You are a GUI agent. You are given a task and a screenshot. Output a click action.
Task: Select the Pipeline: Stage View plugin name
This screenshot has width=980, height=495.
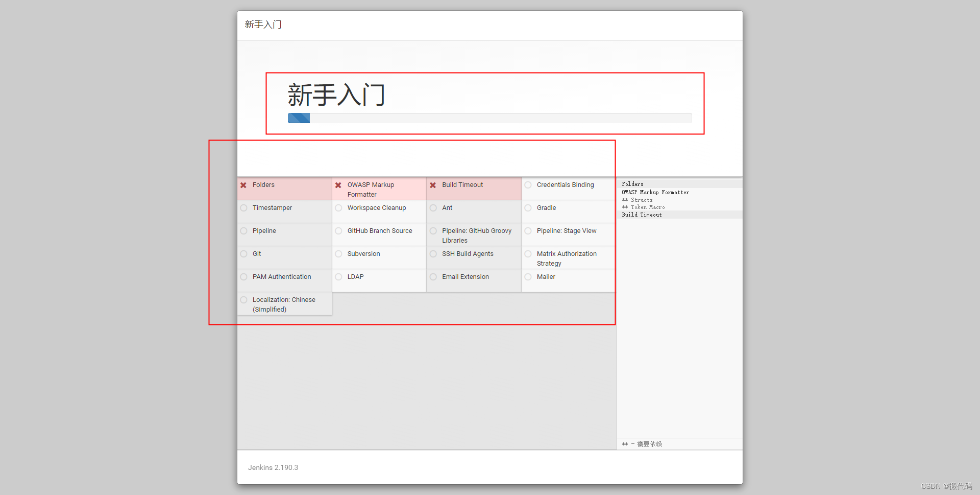point(567,231)
